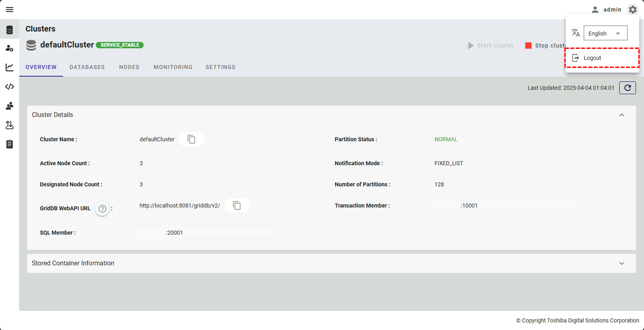This screenshot has height=330, width=644.
Task: Expand Stored Container Information section
Action: [x=621, y=263]
